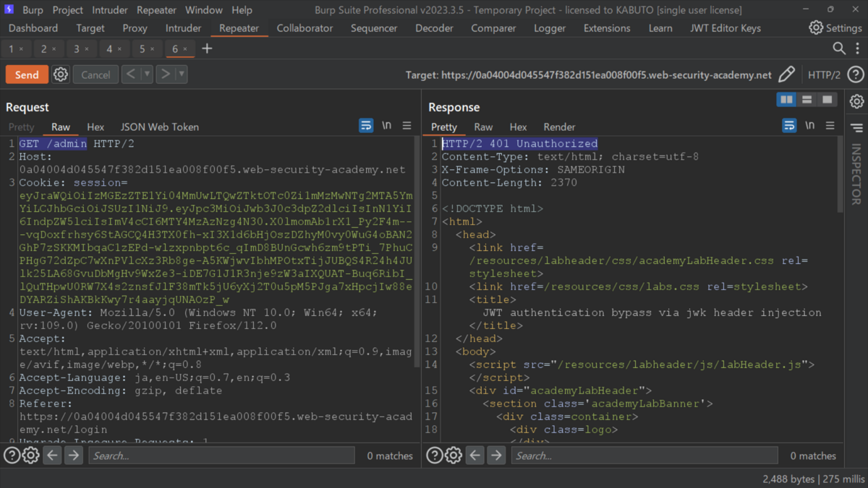The width and height of the screenshot is (868, 488).
Task: Open response search help icon
Action: coord(435,455)
